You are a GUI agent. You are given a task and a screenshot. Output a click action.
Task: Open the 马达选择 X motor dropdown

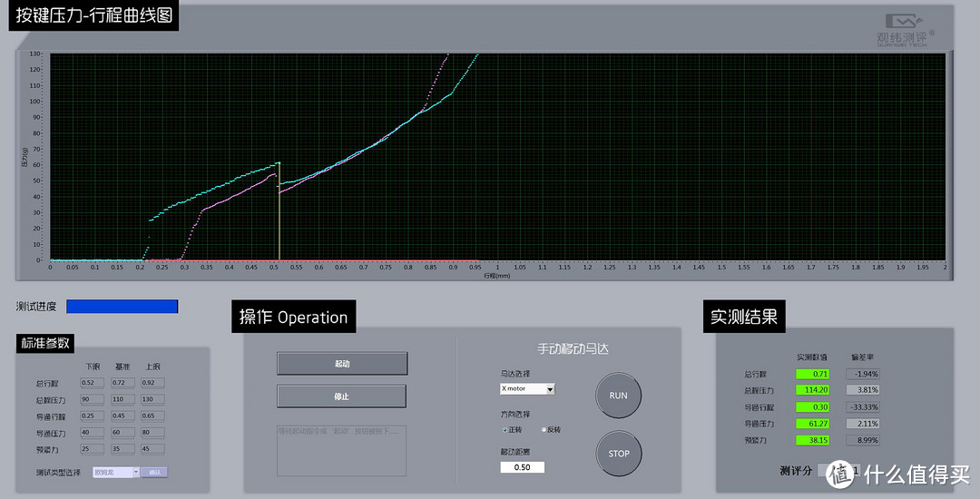tap(527, 388)
